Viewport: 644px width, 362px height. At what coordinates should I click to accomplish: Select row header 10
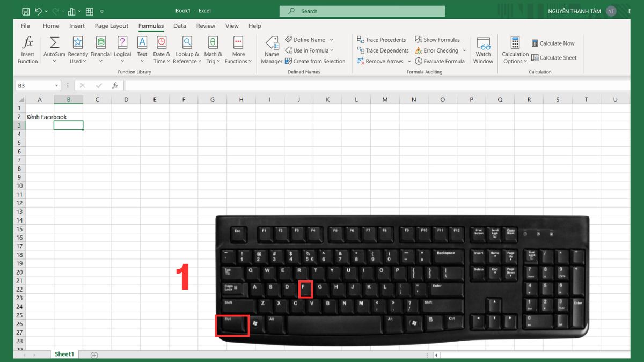20,186
